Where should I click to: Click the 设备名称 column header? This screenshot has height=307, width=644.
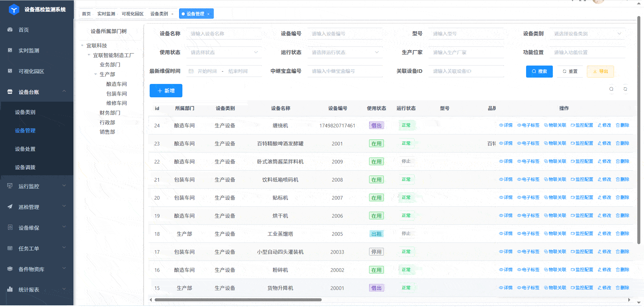[x=281, y=108]
